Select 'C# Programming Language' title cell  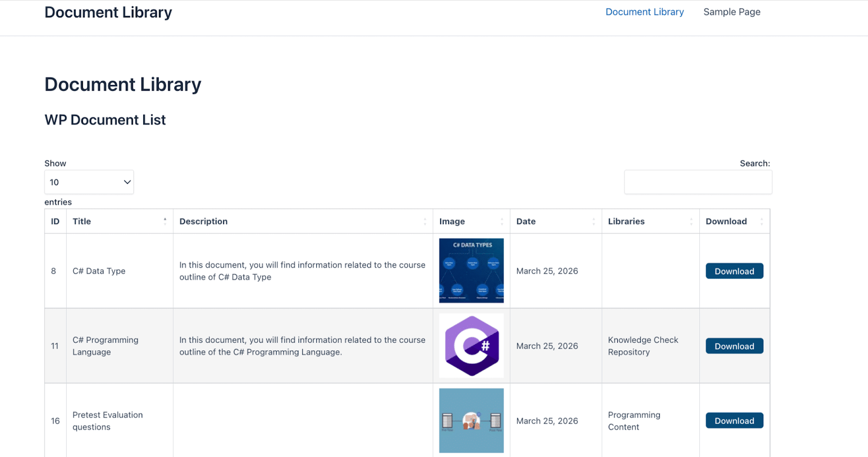(120, 346)
